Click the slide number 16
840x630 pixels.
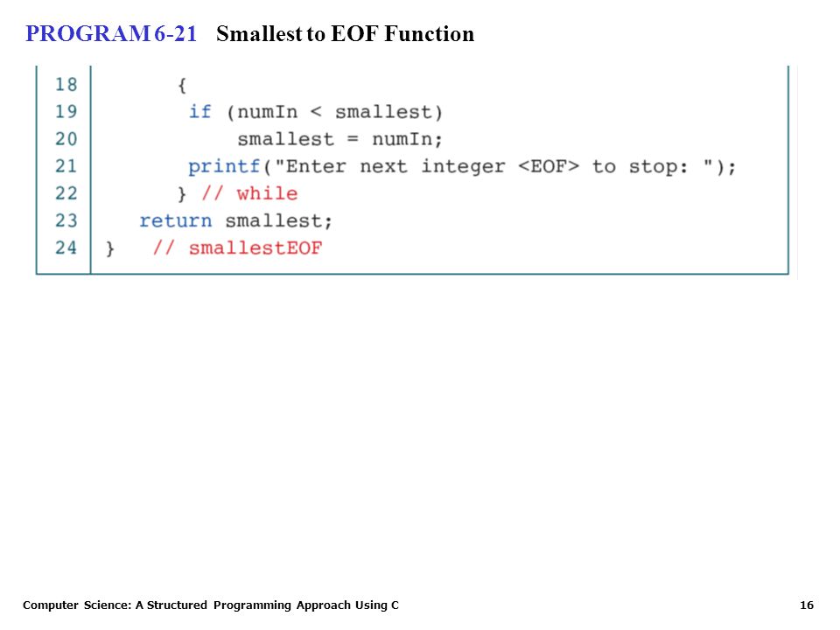pyautogui.click(x=807, y=605)
